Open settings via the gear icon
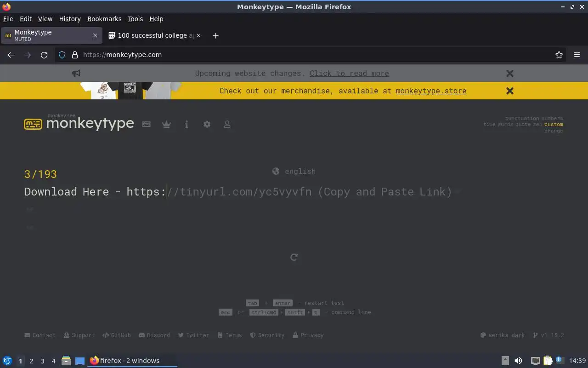 [x=207, y=124]
